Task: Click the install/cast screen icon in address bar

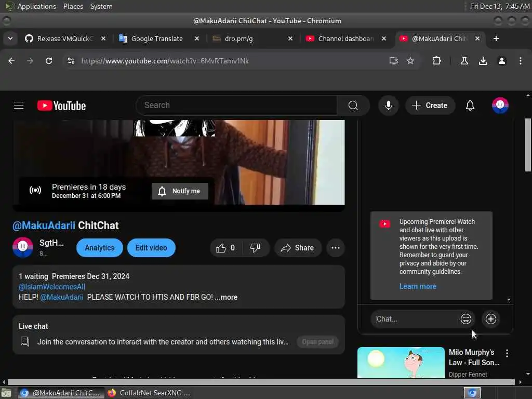Action: click(x=394, y=61)
